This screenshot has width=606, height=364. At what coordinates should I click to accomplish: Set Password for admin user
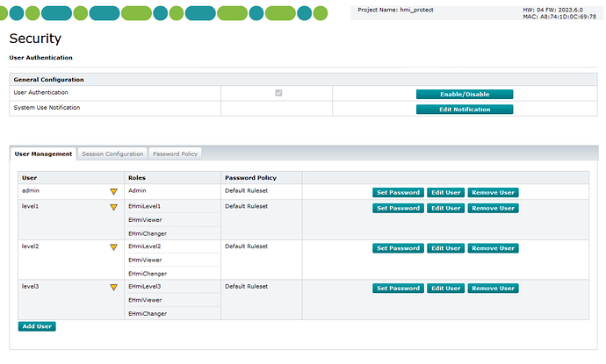coord(398,192)
